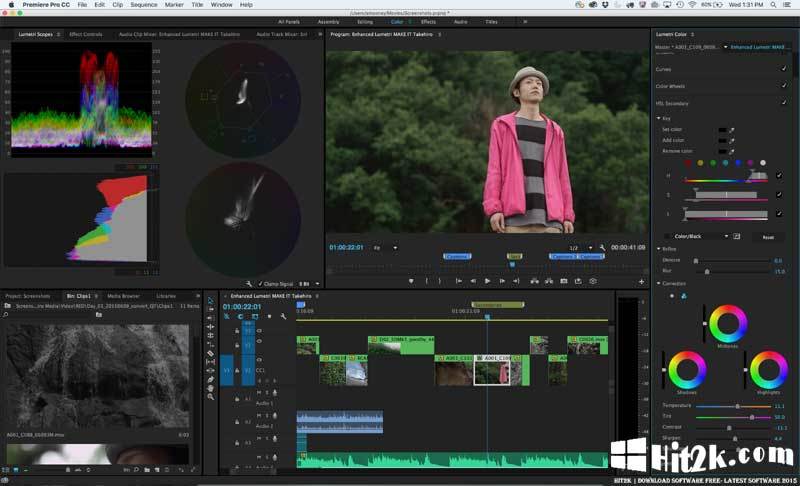Open the Marker menu
This screenshot has width=800, height=486.
tap(174, 5)
